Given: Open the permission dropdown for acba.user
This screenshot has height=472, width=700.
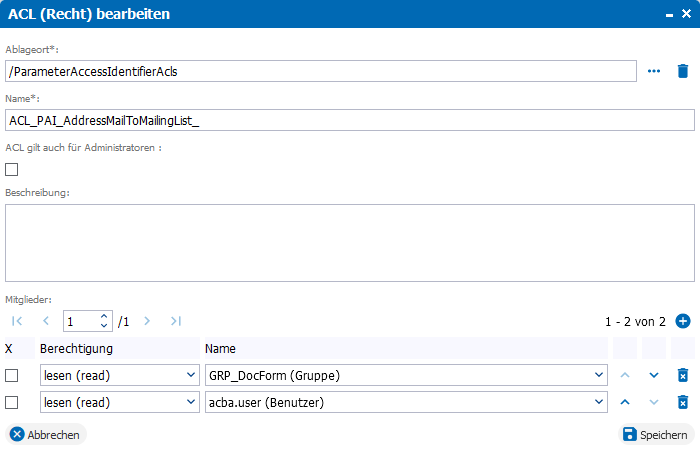Looking at the screenshot, I should click(x=120, y=402).
